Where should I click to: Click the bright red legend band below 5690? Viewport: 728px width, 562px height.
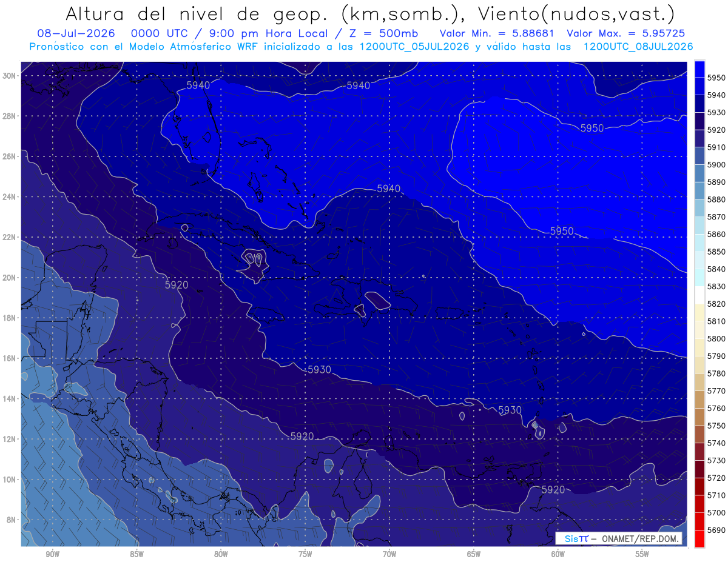[x=699, y=538]
